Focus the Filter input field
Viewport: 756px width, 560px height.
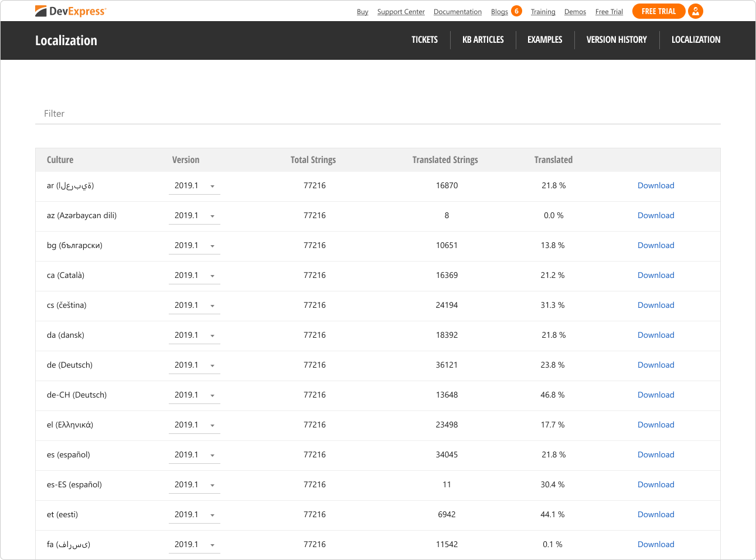click(x=378, y=114)
